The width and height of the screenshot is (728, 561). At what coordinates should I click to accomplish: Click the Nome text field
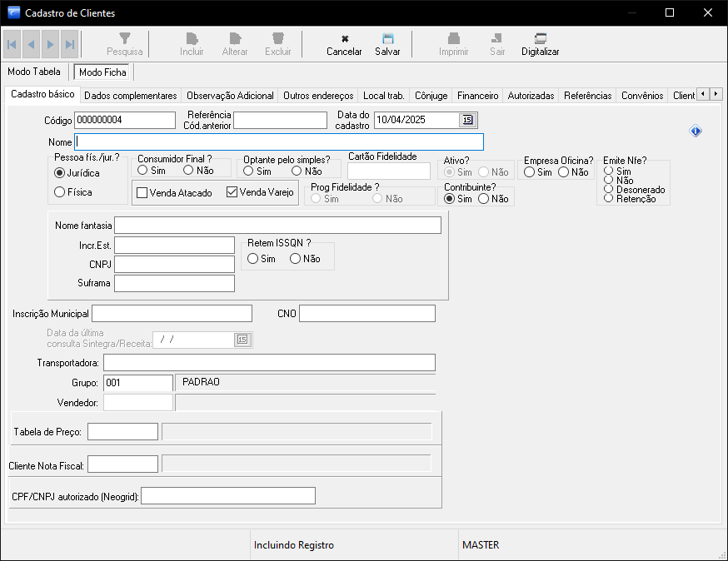278,142
